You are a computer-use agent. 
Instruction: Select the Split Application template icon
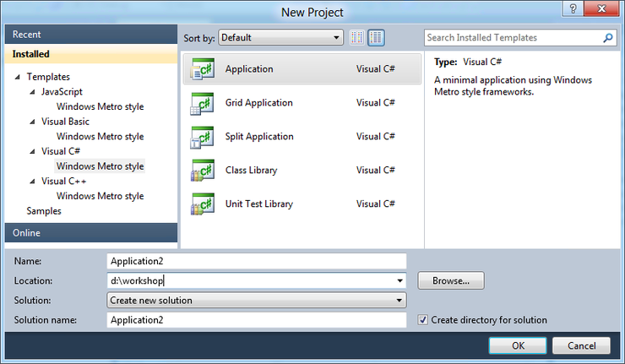pos(203,137)
